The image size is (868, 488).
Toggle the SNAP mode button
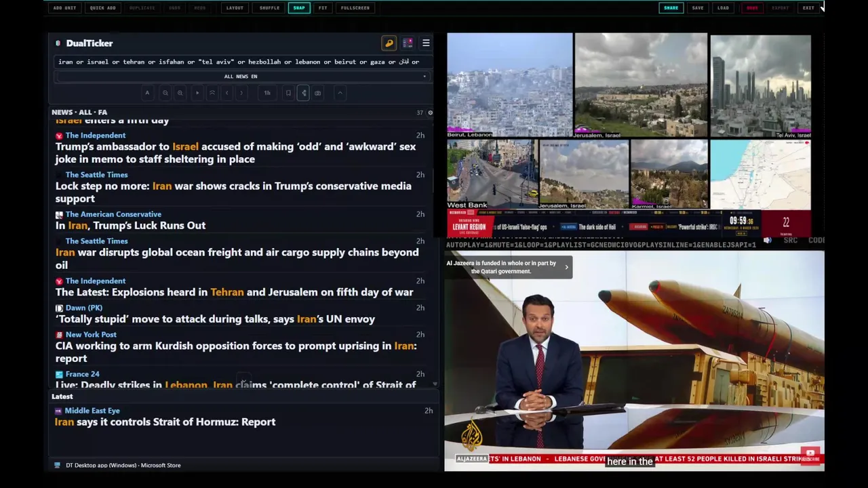tap(299, 8)
